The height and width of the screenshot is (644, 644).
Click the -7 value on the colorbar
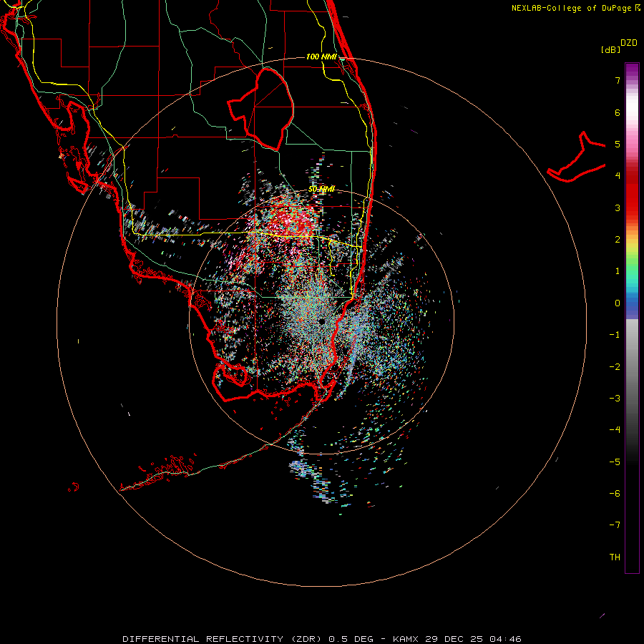[x=615, y=525]
